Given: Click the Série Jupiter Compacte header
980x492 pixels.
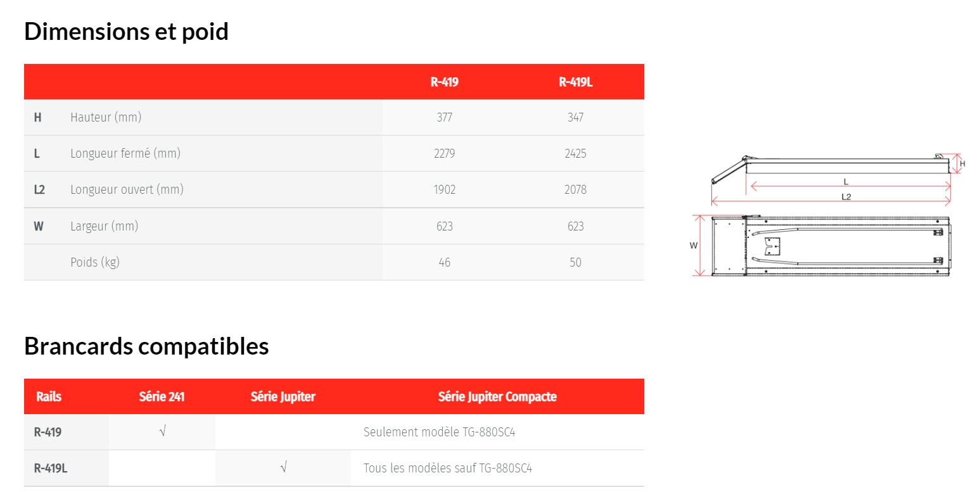Looking at the screenshot, I should [497, 396].
